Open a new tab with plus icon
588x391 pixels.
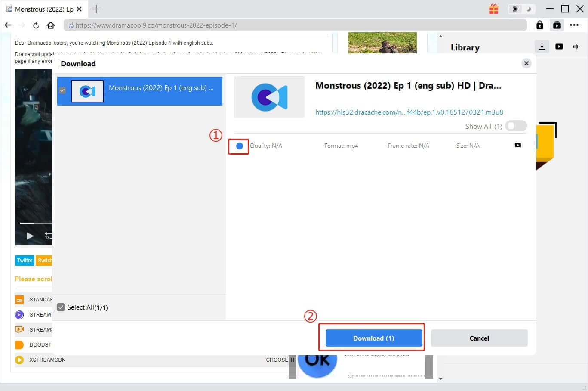click(96, 9)
